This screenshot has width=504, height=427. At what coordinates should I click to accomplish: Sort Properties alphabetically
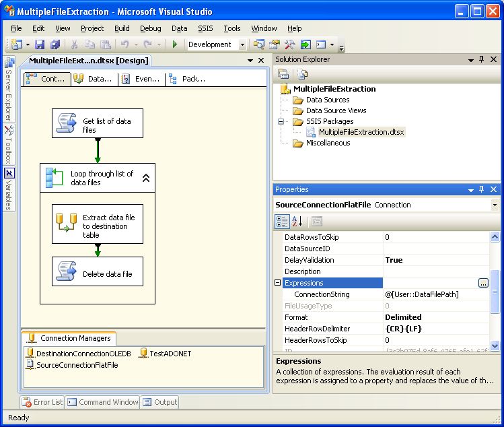pos(297,222)
